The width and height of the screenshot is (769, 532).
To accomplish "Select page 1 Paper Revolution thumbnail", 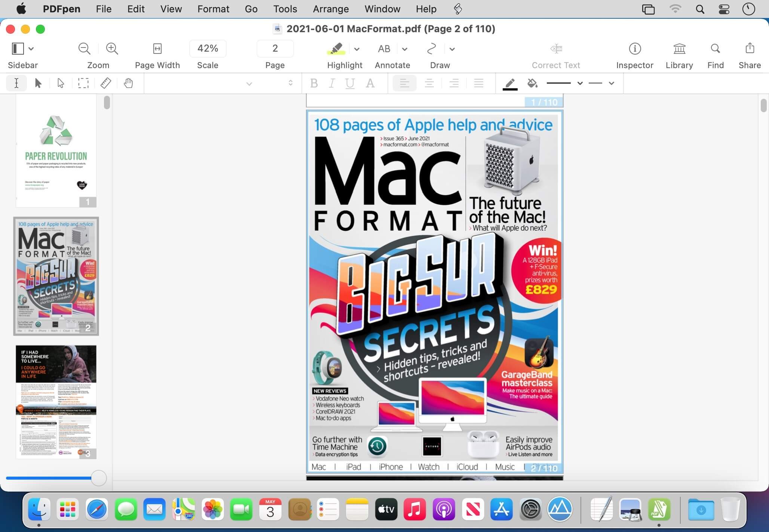I will (x=56, y=151).
